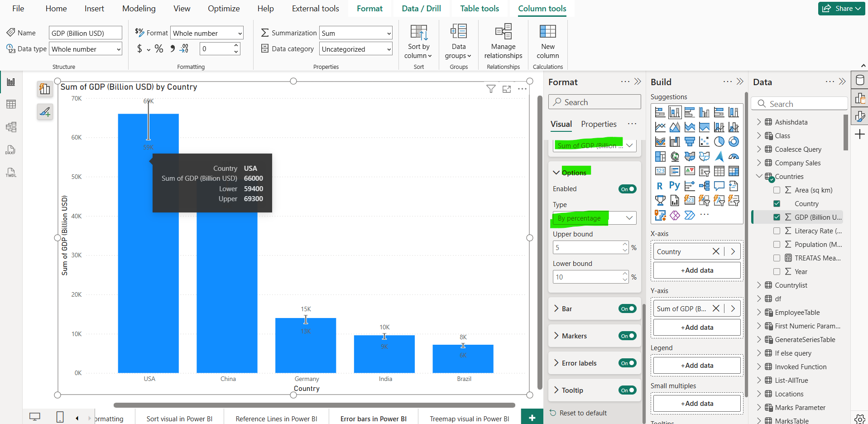Image resolution: width=868 pixels, height=424 pixels.
Task: Switch to Table view
Action: click(11, 104)
